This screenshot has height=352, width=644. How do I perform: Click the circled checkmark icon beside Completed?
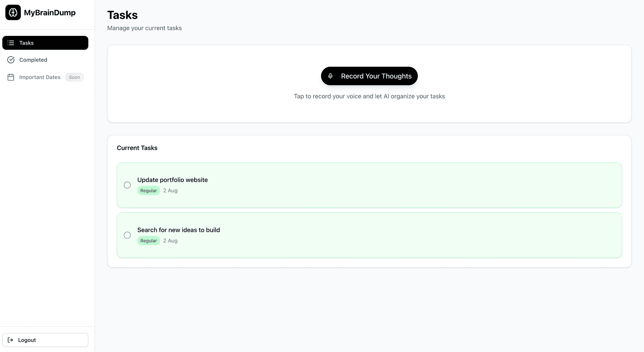(x=11, y=60)
